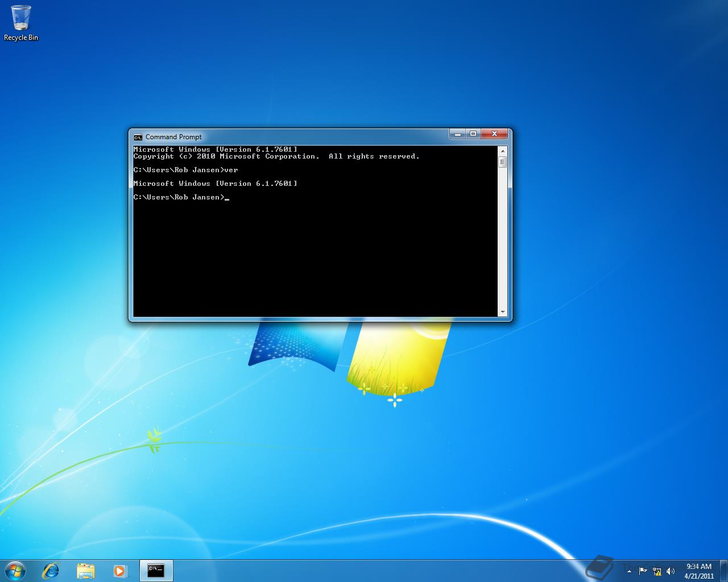
Task: Click the Command Prompt title text
Action: pyautogui.click(x=173, y=137)
